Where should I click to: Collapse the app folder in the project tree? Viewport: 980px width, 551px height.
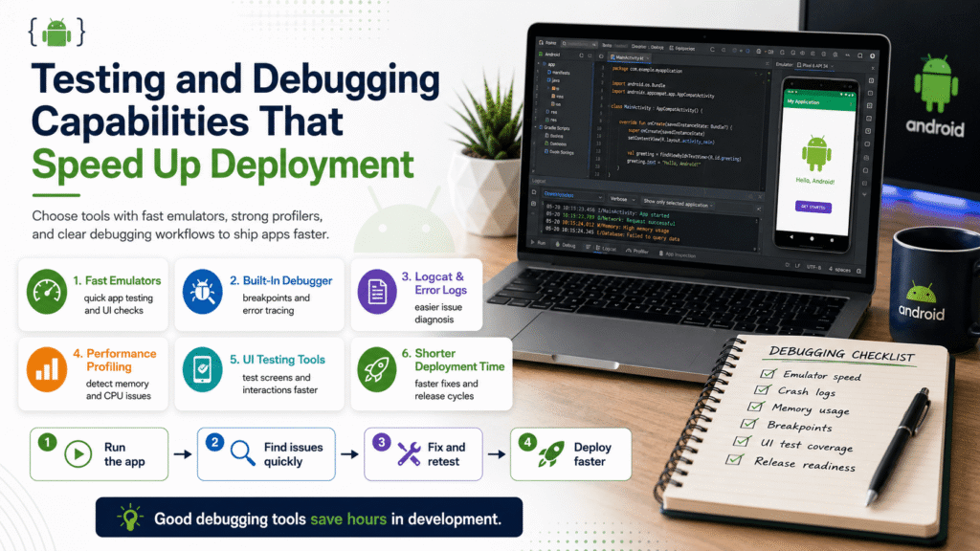point(539,63)
